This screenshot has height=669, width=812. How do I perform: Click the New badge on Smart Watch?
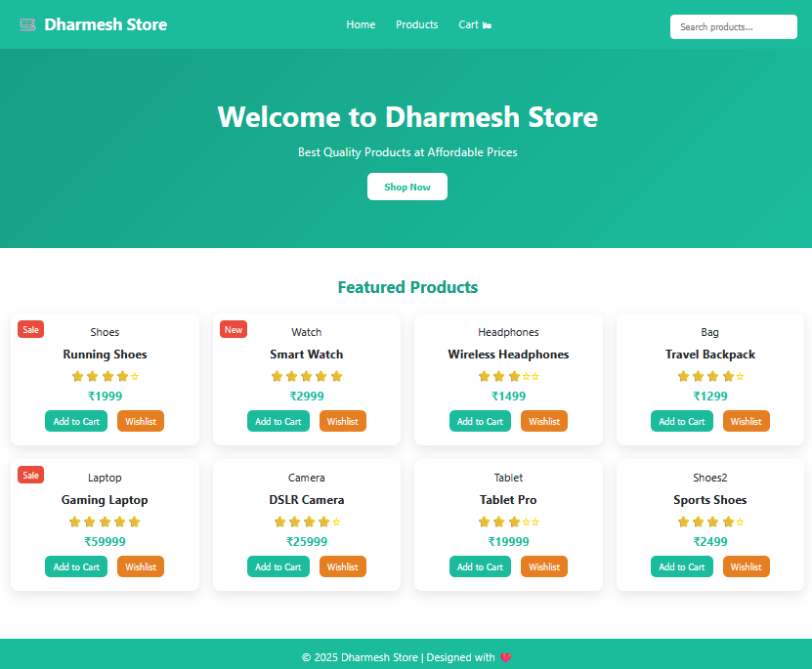point(234,329)
